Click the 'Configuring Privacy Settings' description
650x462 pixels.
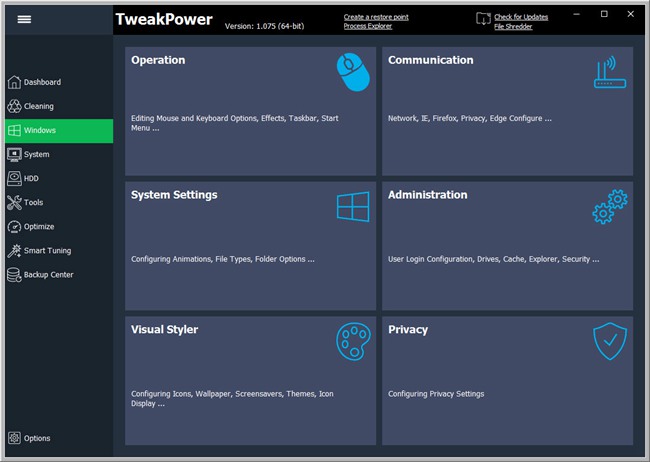[x=436, y=394]
